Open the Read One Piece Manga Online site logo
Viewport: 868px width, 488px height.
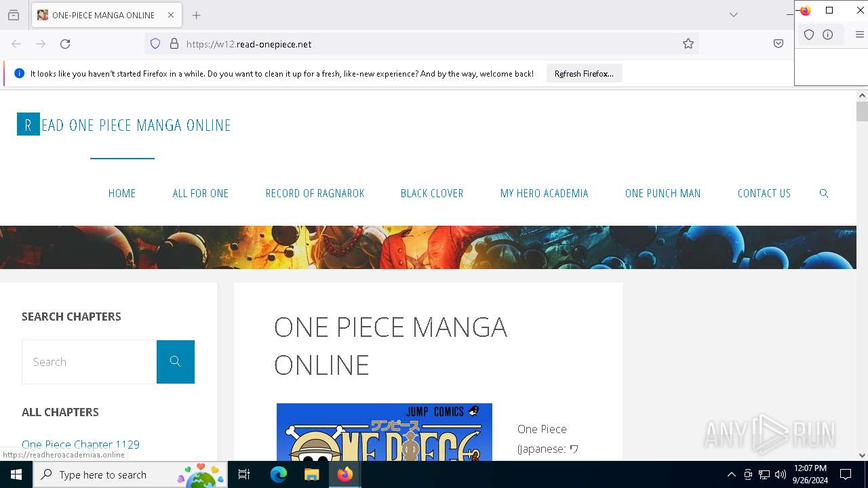click(124, 125)
